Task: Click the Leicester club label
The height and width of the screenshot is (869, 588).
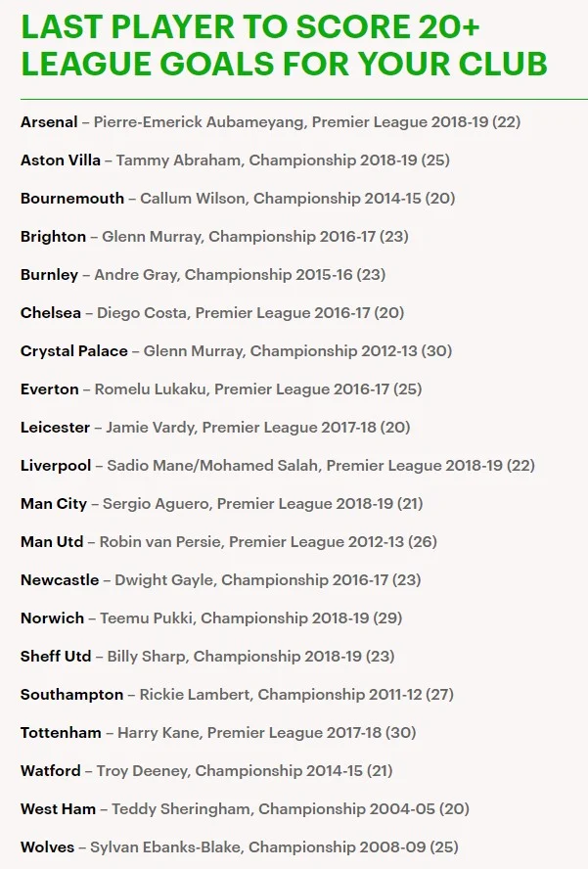Action: click(55, 428)
